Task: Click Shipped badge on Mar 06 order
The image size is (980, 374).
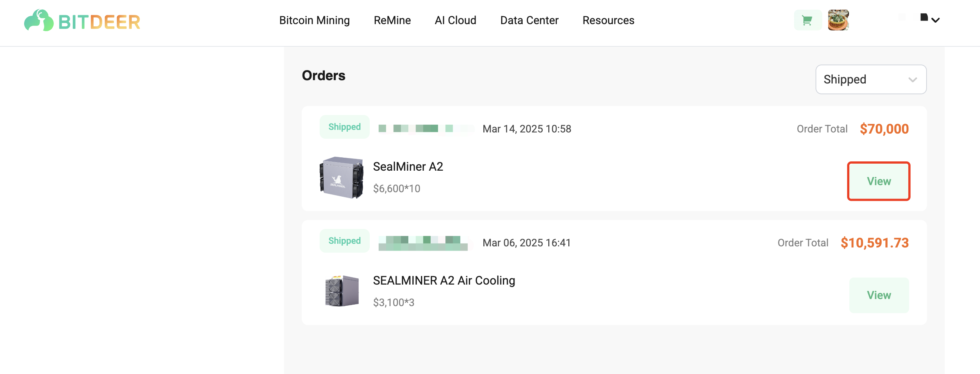Action: [x=344, y=241]
